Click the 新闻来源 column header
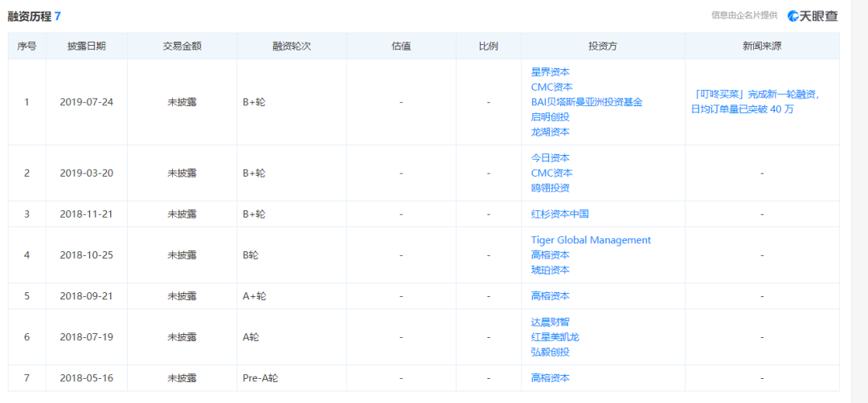Screen dimensions: 868x403 pos(762,46)
